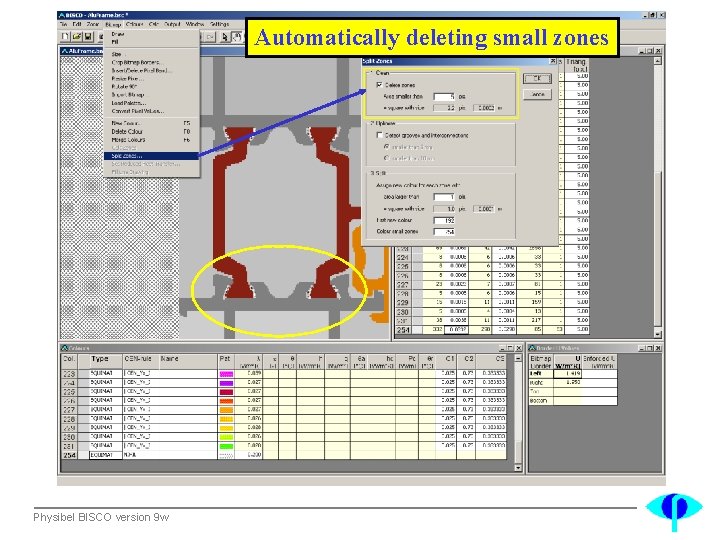
Task: Open the Window menu
Action: tap(195, 24)
